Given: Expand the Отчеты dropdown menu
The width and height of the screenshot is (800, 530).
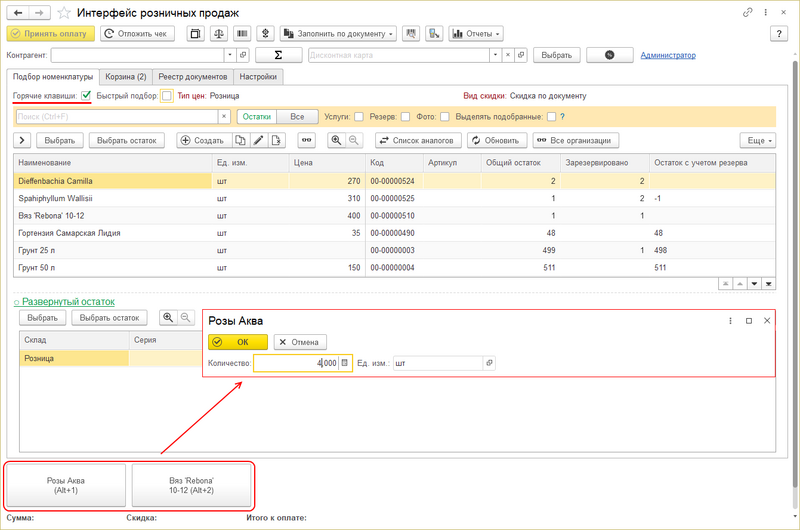Looking at the screenshot, I should (x=475, y=33).
